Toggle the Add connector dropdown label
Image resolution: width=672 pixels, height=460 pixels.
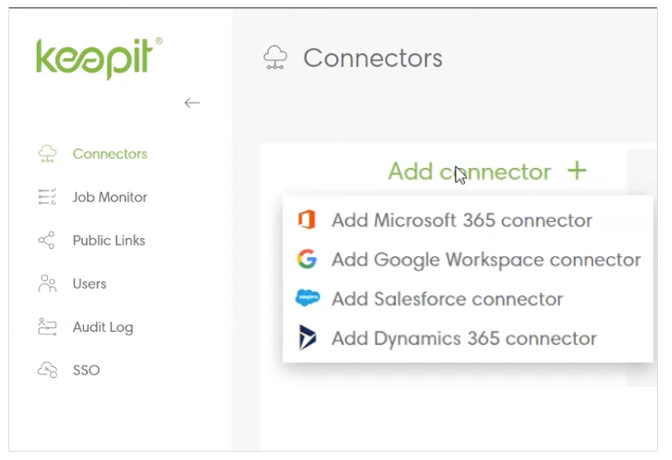(x=469, y=171)
